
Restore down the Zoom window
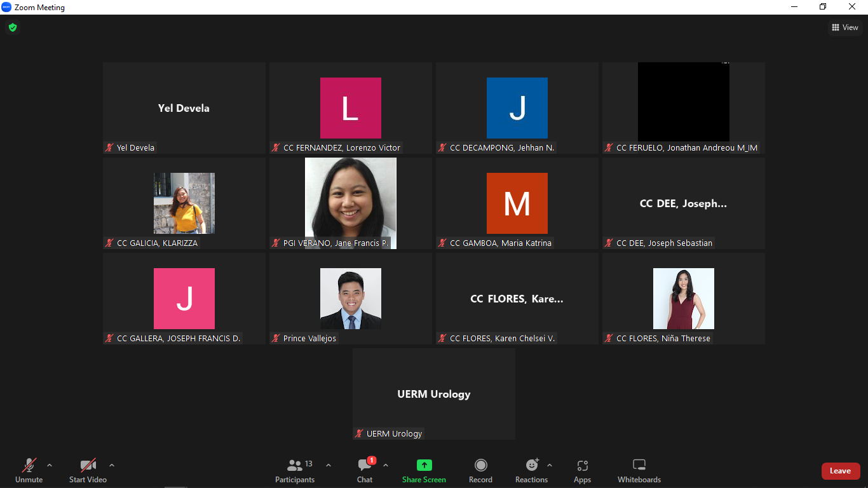point(823,7)
